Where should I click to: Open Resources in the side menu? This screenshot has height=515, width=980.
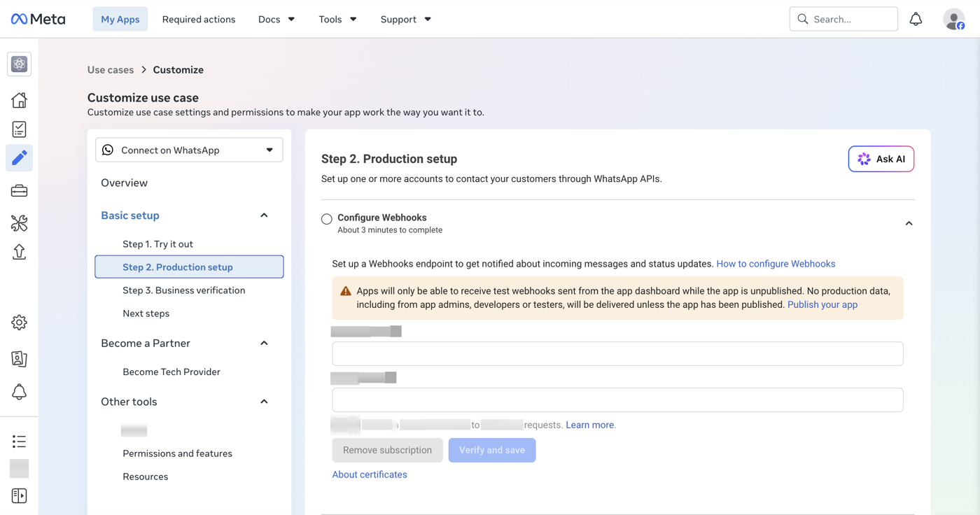(145, 477)
